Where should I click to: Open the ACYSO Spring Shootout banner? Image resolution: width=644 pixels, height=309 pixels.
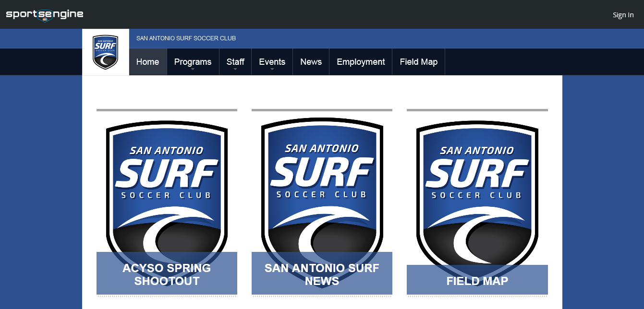click(167, 273)
